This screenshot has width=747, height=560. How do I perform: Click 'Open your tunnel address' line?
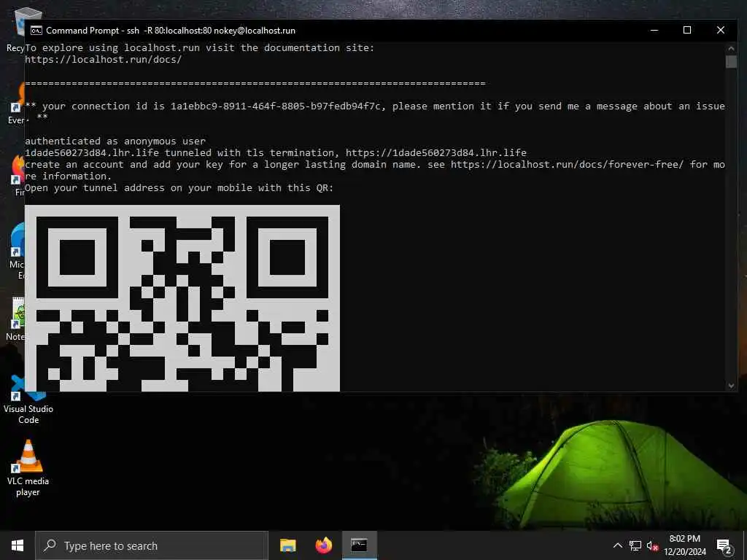pos(179,187)
